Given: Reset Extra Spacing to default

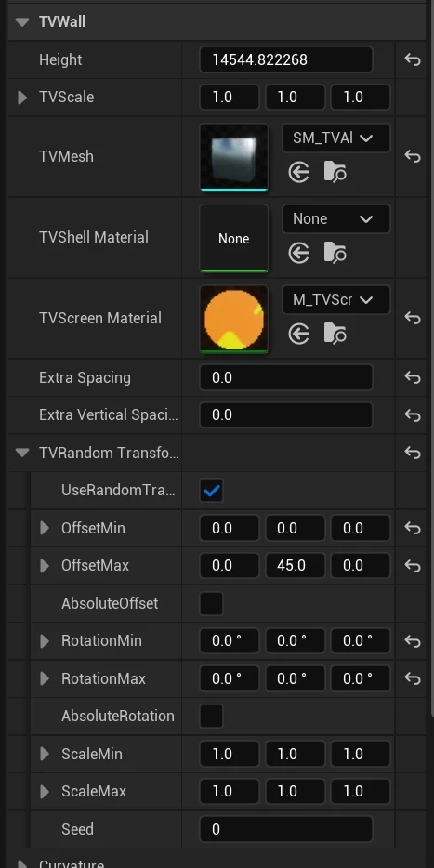Looking at the screenshot, I should tap(413, 377).
